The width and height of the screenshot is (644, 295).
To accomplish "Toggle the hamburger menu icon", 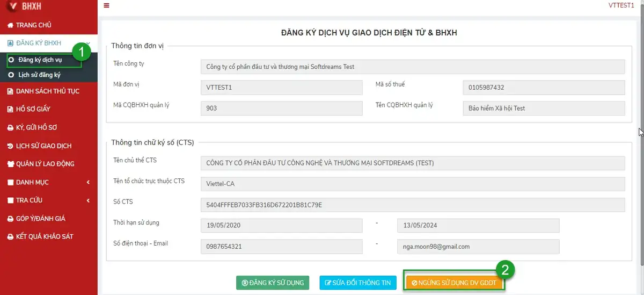I will click(106, 5).
